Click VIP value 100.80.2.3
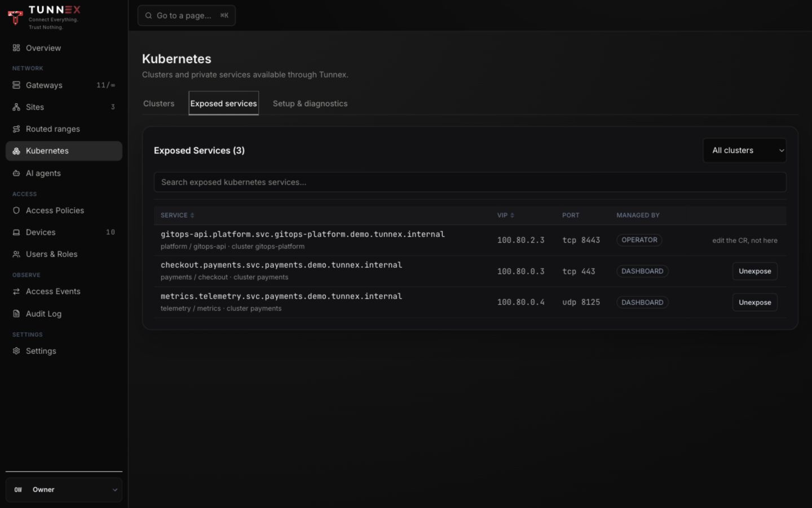The height and width of the screenshot is (508, 812). pyautogui.click(x=520, y=240)
